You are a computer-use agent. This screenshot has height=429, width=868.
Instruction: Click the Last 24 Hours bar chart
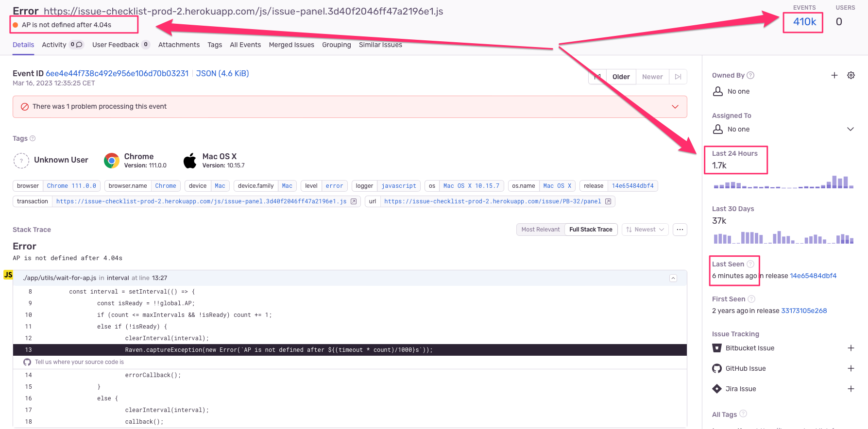pos(783,183)
